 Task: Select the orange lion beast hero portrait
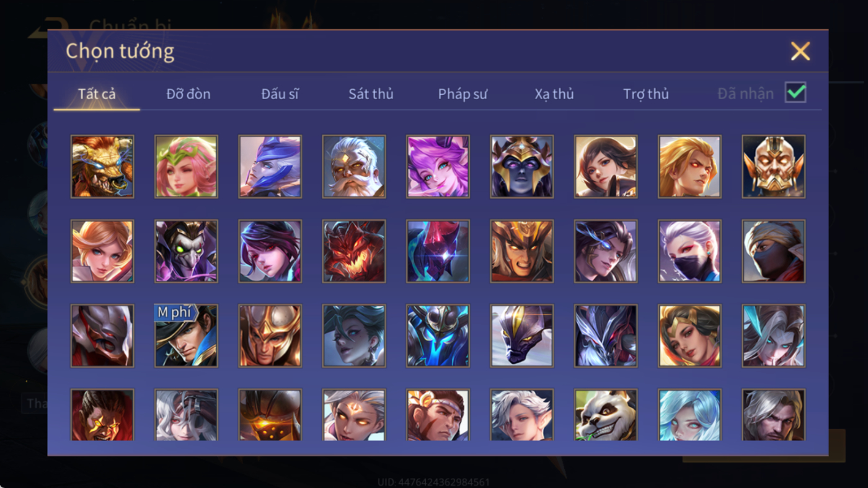click(x=102, y=167)
